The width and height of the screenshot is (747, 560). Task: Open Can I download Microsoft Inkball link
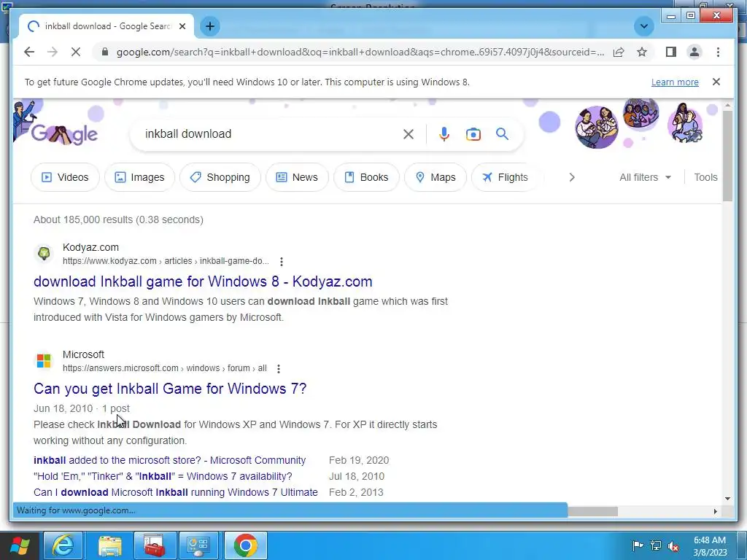(x=175, y=492)
